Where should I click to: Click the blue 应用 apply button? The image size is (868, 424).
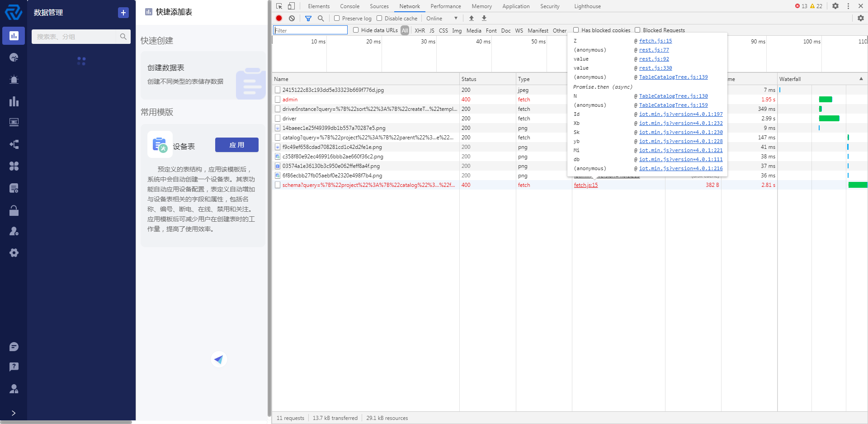click(x=236, y=145)
